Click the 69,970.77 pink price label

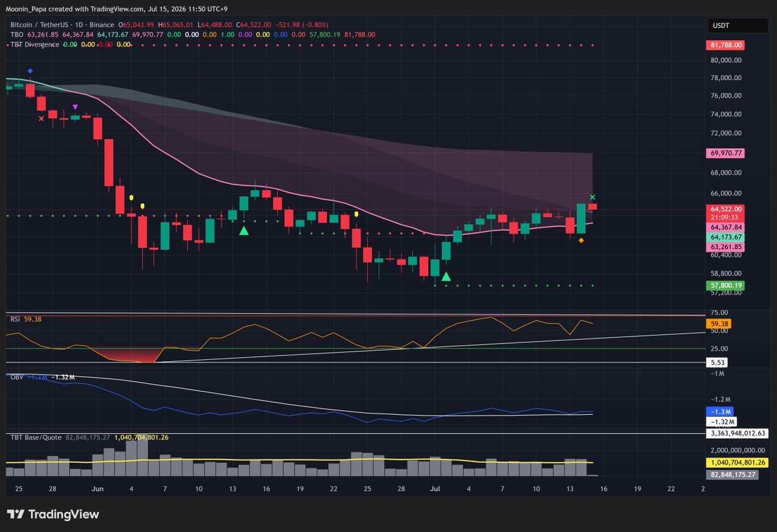tap(725, 153)
